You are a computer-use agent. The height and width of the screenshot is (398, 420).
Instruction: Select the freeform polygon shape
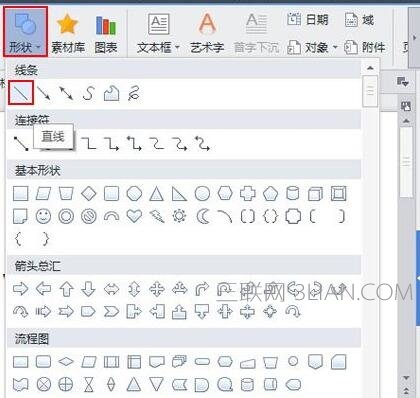click(x=112, y=93)
